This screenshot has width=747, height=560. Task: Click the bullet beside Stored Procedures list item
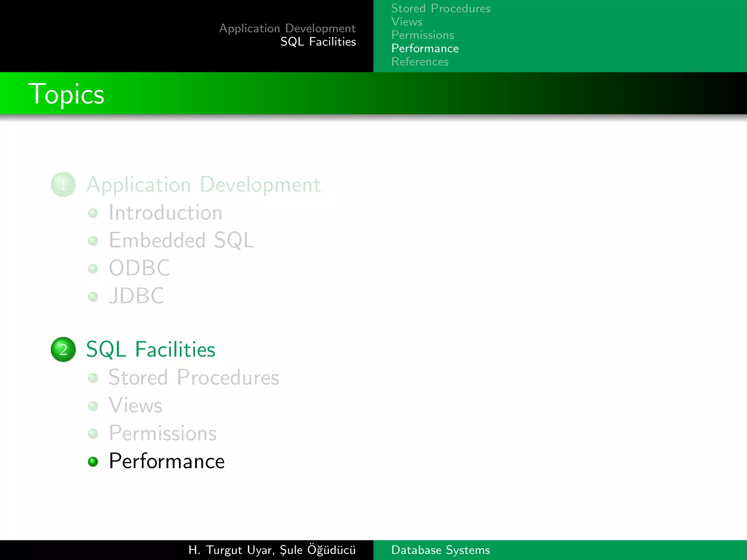tap(93, 378)
